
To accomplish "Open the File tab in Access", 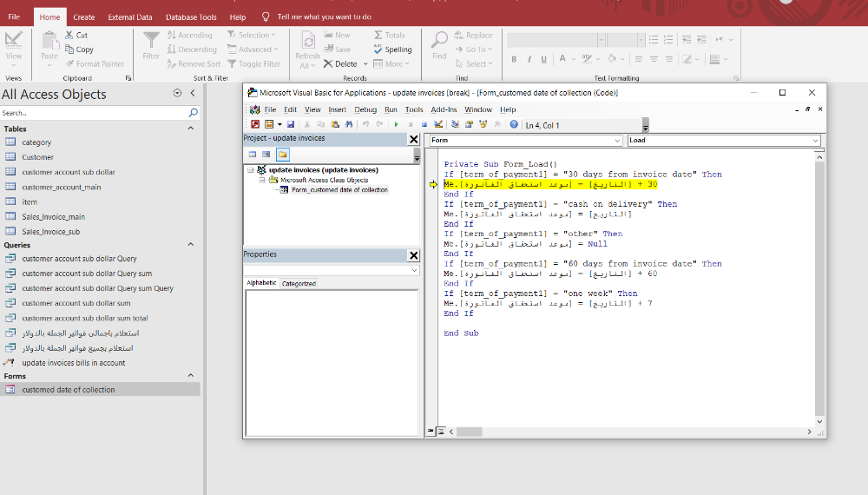I will 15,17.
